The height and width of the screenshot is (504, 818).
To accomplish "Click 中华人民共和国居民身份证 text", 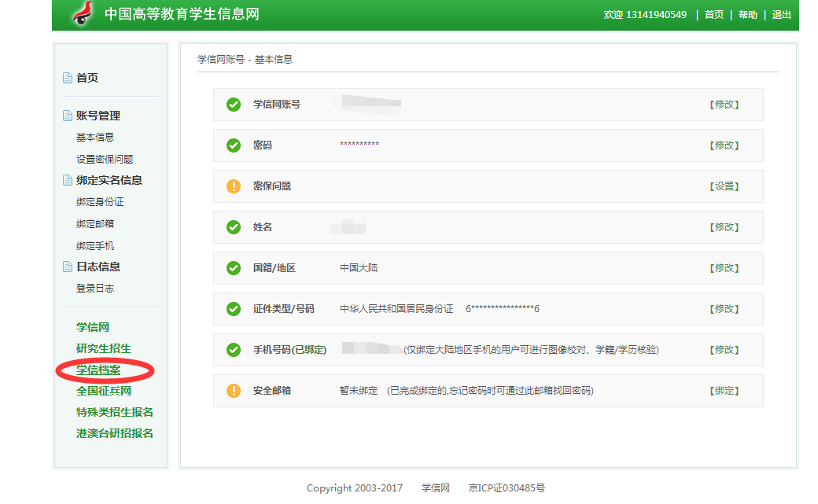I will coord(396,309).
